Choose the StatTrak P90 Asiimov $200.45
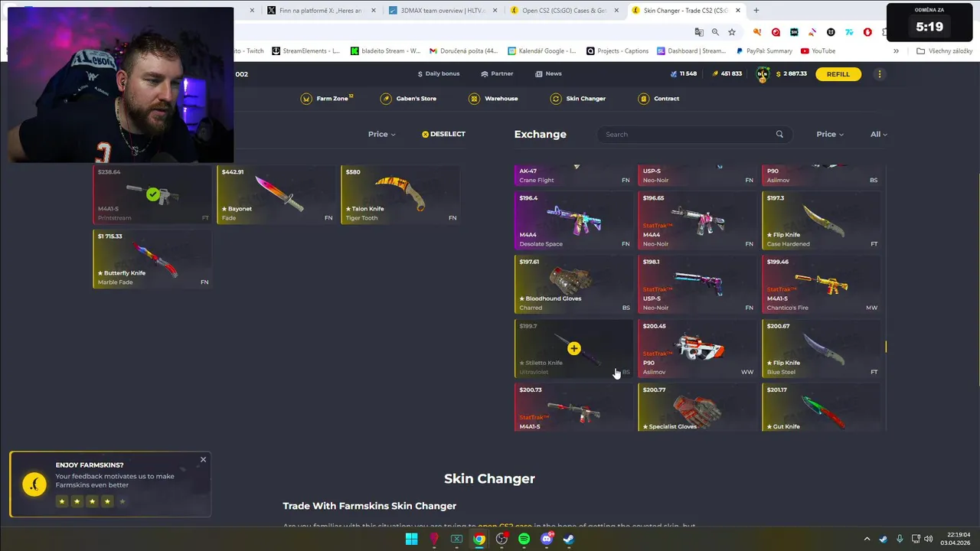This screenshot has height=551, width=980. coord(697,348)
